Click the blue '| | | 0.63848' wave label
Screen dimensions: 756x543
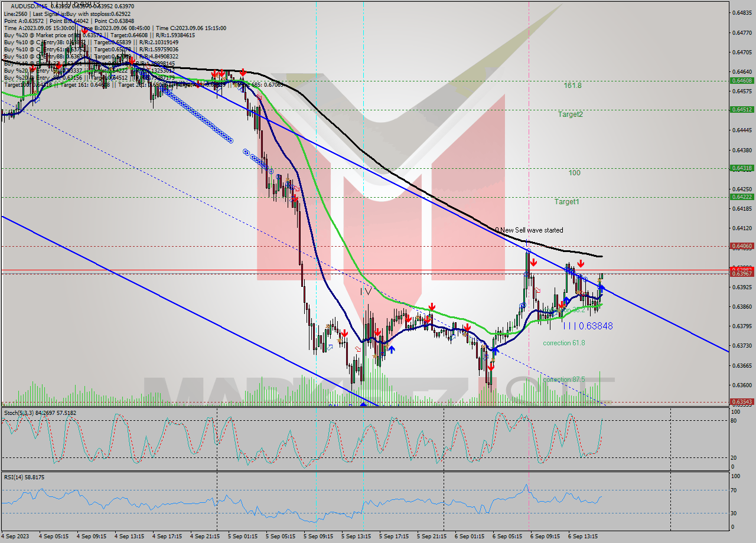(x=588, y=326)
